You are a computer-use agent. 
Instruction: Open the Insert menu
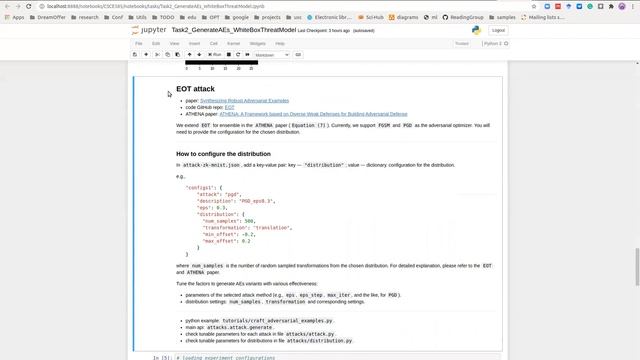click(x=194, y=43)
